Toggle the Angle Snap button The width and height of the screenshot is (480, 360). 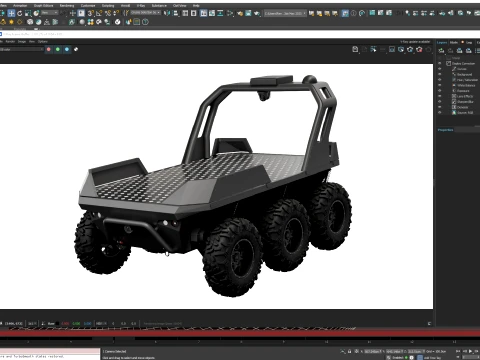pos(99,13)
